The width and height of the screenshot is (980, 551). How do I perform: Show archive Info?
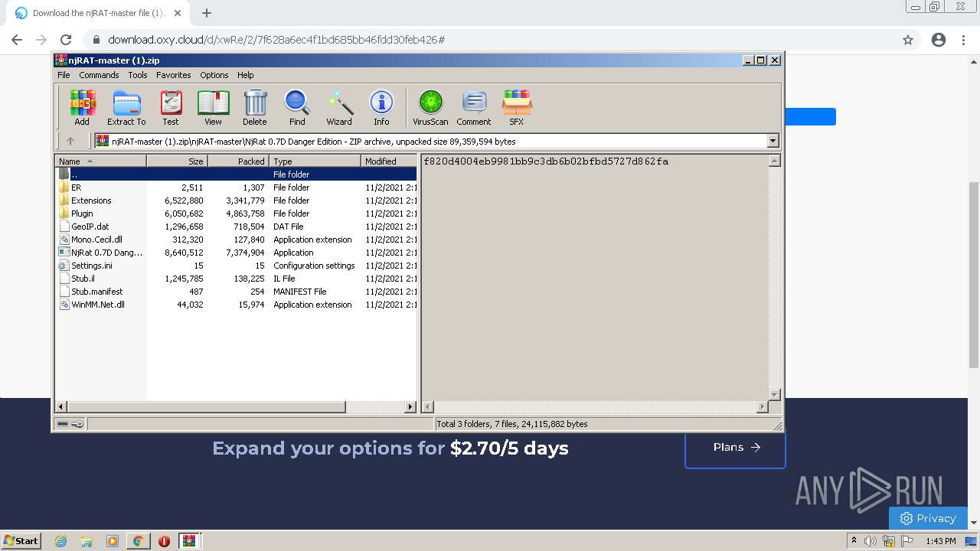[x=381, y=108]
